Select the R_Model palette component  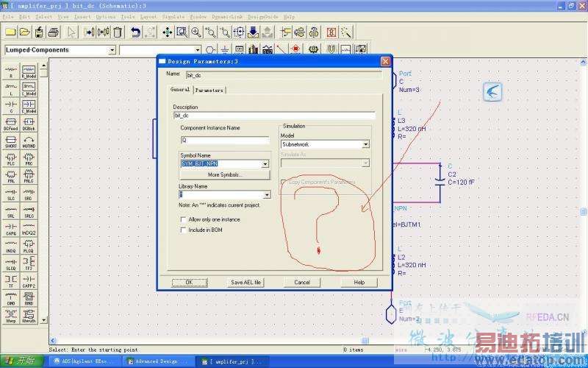29,71
